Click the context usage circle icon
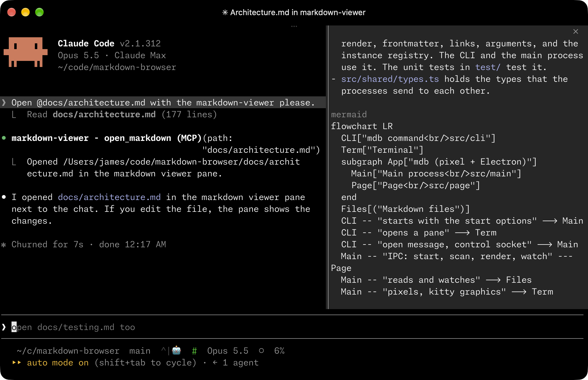This screenshot has height=380, width=588. tap(261, 351)
